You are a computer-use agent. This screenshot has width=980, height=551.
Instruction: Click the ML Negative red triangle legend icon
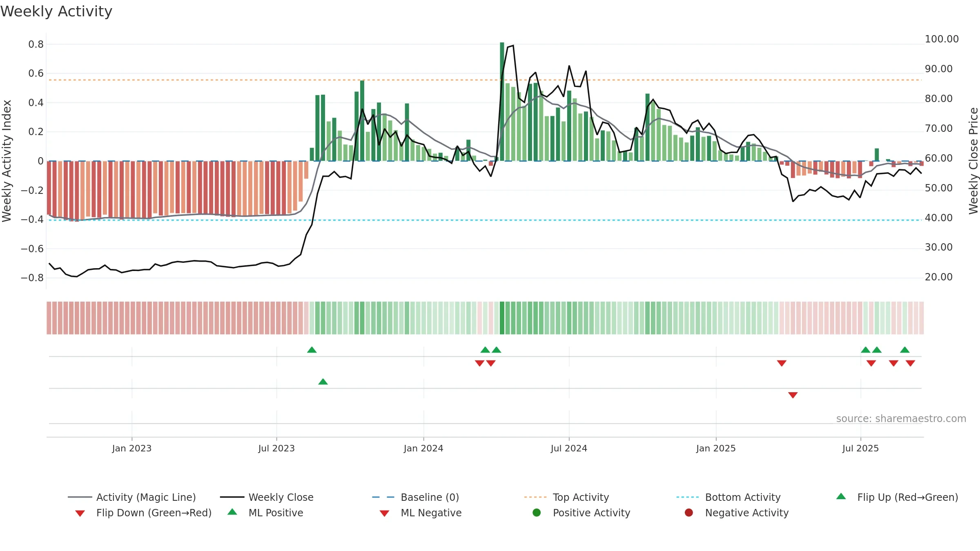click(384, 513)
